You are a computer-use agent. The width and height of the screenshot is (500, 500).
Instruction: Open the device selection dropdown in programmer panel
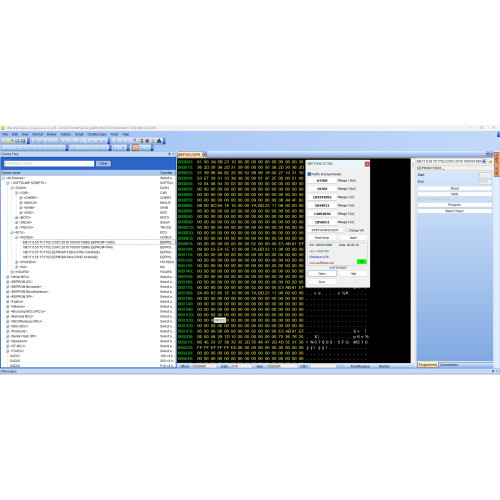[x=484, y=161]
